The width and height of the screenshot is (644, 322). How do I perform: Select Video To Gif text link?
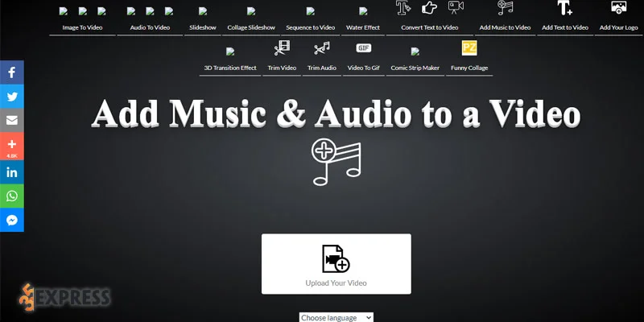click(x=364, y=68)
